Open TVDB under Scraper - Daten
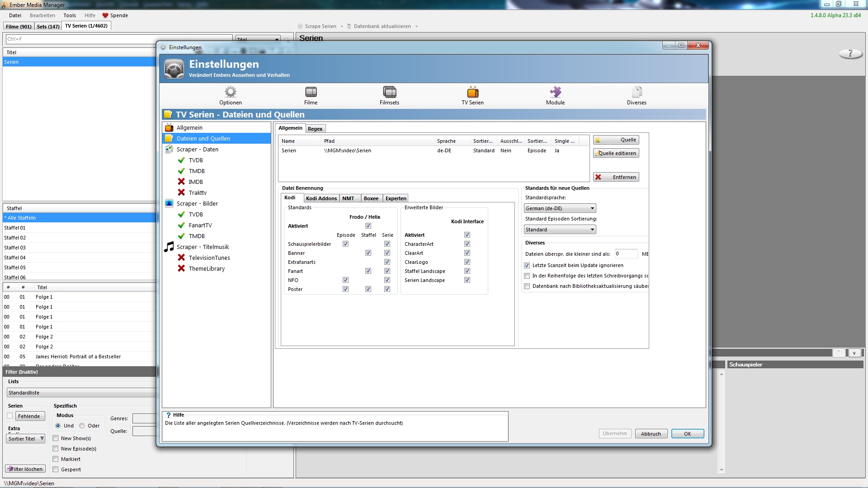The height and width of the screenshot is (488, 868). pos(195,160)
